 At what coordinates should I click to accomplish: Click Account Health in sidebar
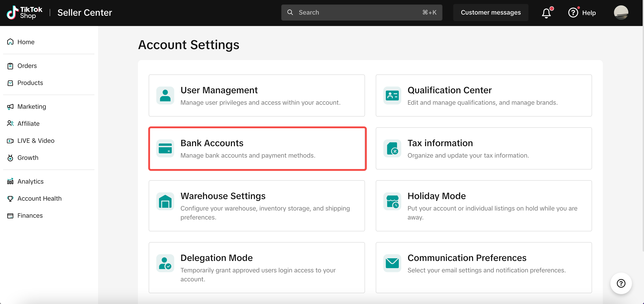tap(39, 198)
